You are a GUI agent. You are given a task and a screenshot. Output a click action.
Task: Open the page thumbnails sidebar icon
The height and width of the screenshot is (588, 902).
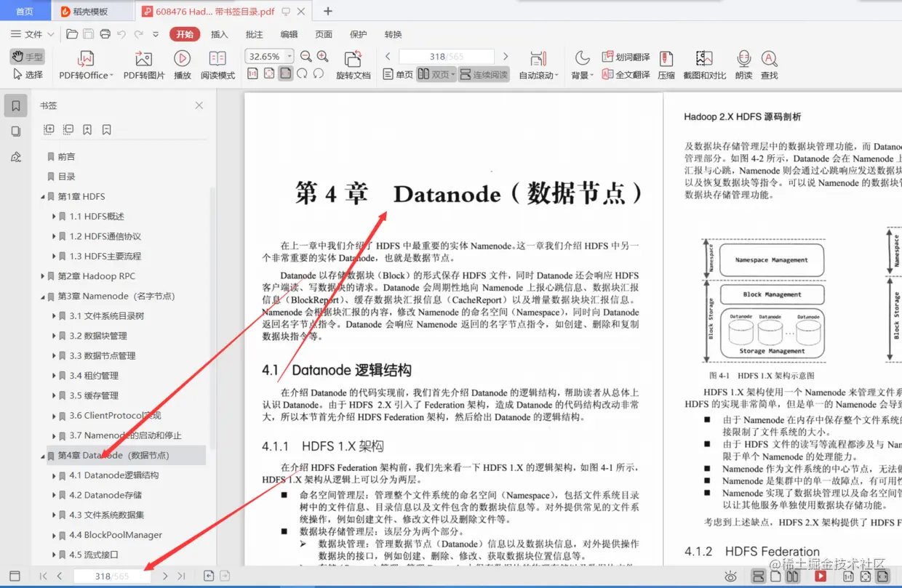[16, 132]
